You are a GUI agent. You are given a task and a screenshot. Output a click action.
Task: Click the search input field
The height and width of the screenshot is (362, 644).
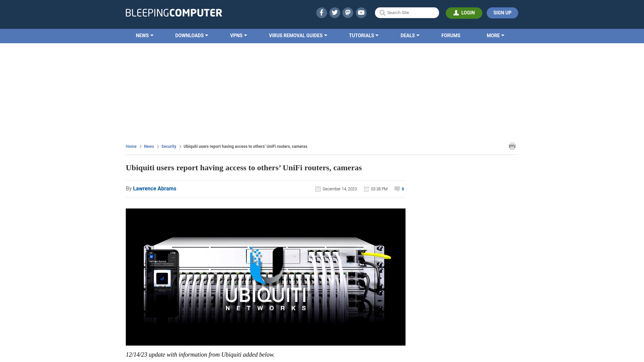[x=407, y=13]
